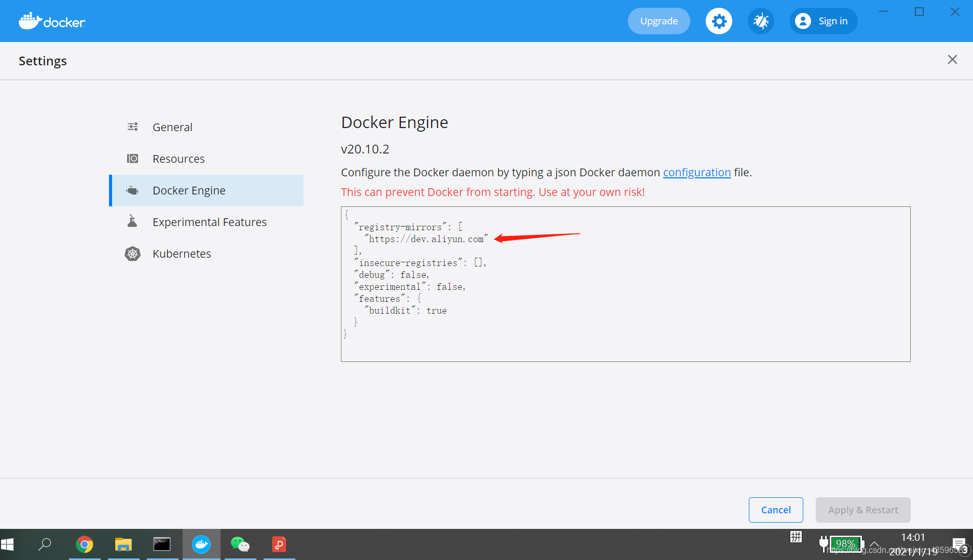Click the Resources disk icon

click(133, 159)
